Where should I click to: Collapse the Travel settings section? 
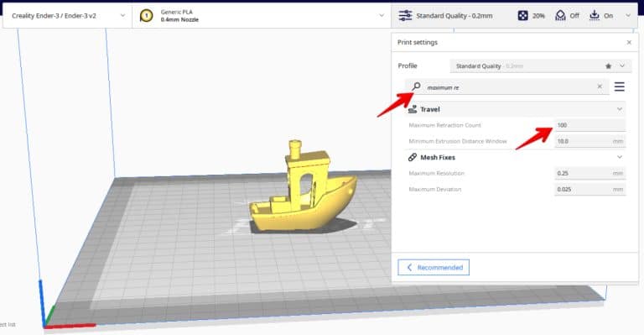620,109
